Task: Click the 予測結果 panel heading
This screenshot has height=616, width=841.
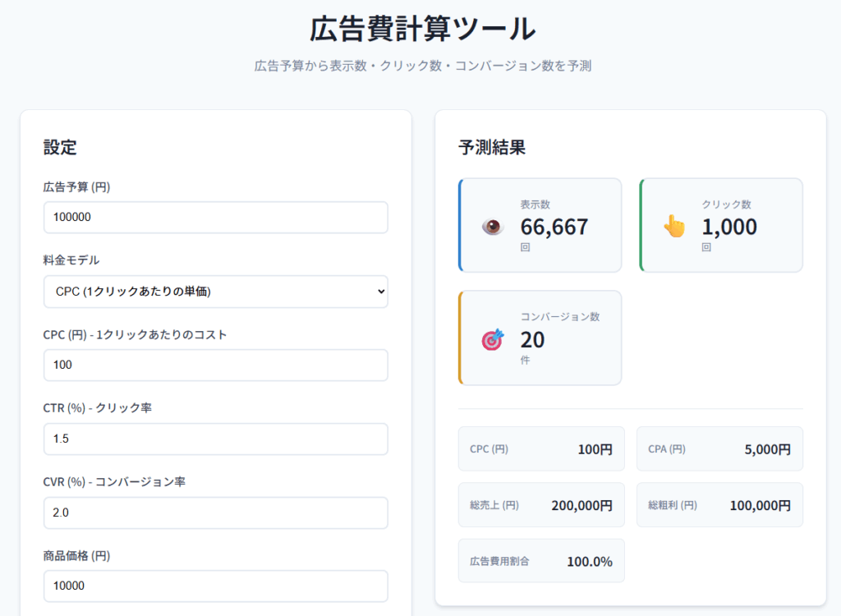Action: coord(492,148)
